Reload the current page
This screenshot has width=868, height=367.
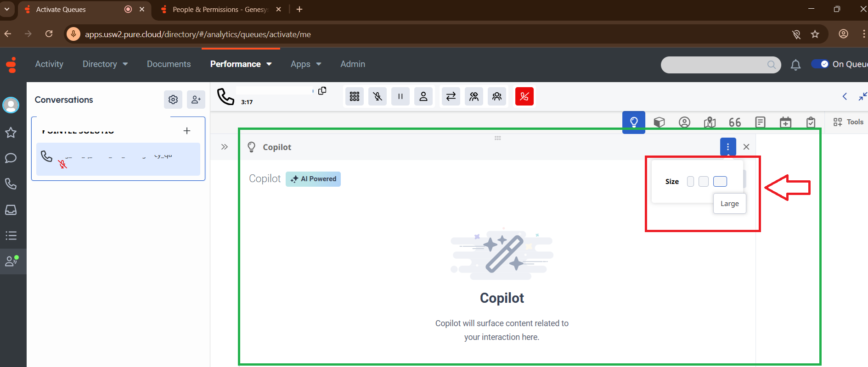pos(49,34)
